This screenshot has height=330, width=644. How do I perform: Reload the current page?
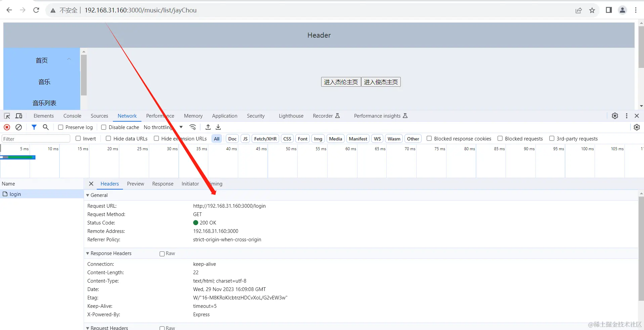[36, 10]
